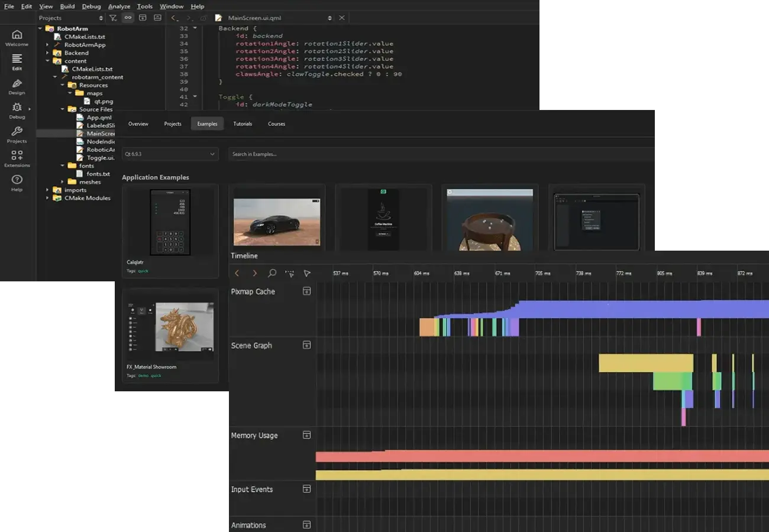Screen dimensions: 769x532
Task: Click the filter tree icon in Projects panel
Action: (x=113, y=18)
